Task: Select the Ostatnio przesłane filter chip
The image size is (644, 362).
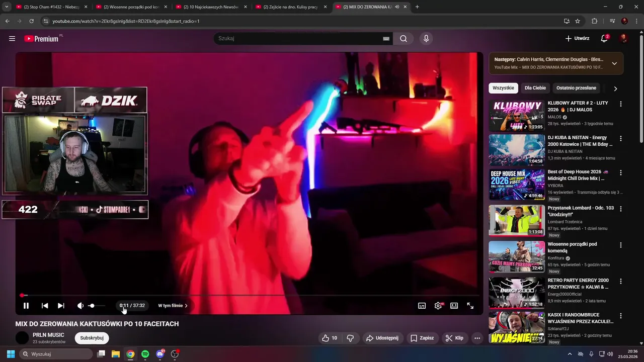Action: pos(576,88)
